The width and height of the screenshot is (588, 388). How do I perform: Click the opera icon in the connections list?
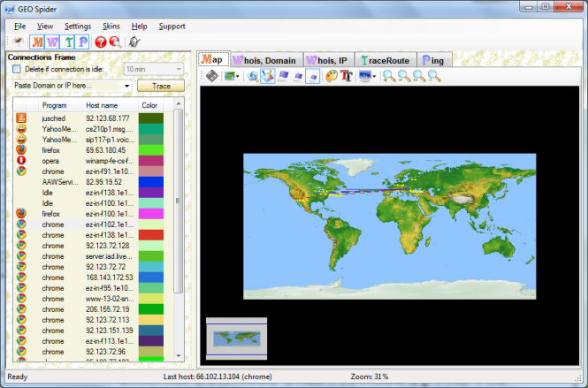coord(21,161)
